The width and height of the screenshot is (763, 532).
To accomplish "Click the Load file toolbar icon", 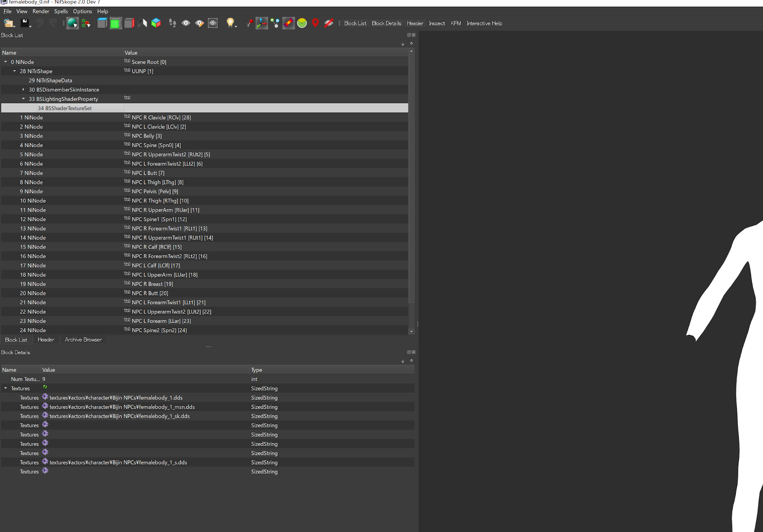I will (x=8, y=23).
